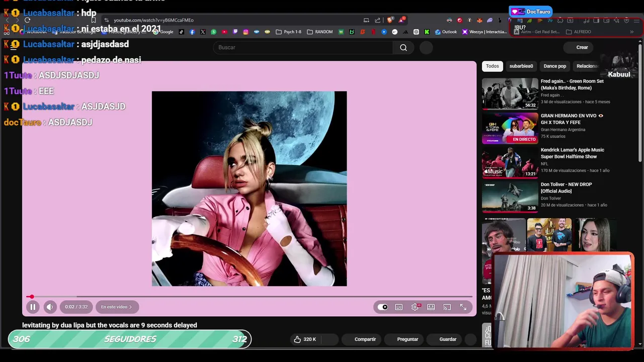Seek on the red video progress bar

click(x=250, y=297)
